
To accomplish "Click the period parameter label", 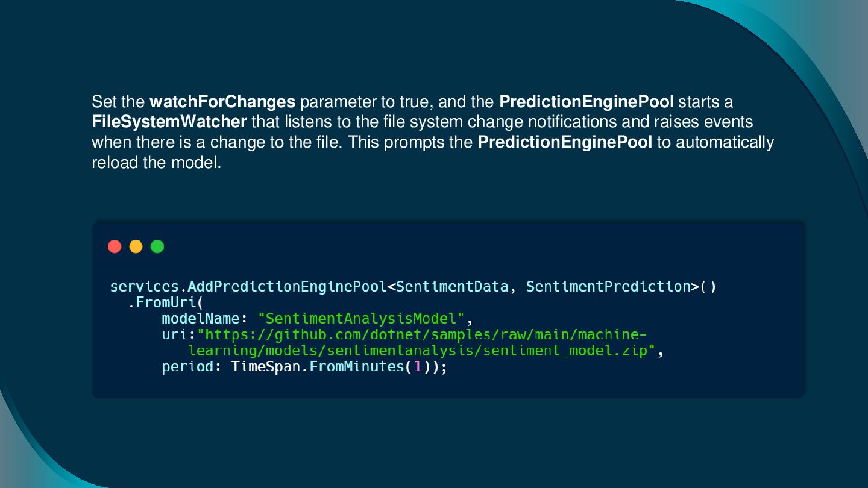I will [x=187, y=367].
